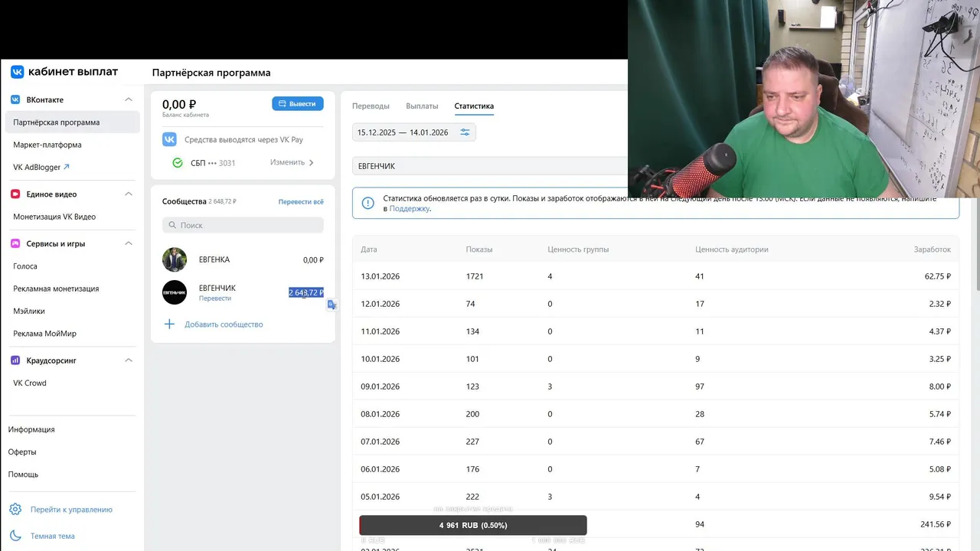980x551 pixels.
Task: Click the ЕВГЕНКА community avatar
Action: pos(175,259)
